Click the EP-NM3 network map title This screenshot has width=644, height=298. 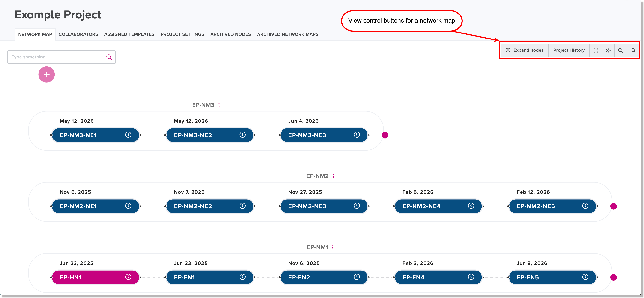[x=203, y=105]
